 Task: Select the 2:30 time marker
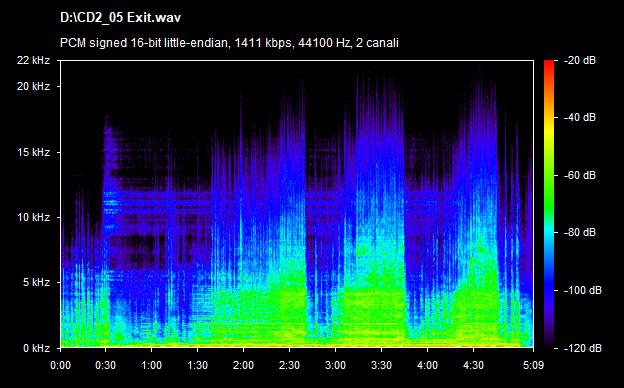(x=289, y=365)
